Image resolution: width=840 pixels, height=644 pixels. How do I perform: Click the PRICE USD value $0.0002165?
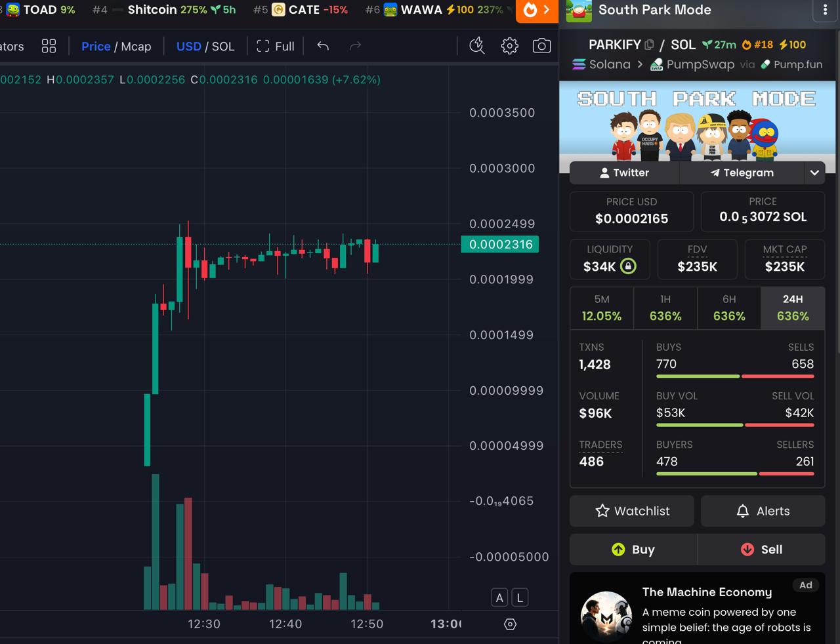631,218
